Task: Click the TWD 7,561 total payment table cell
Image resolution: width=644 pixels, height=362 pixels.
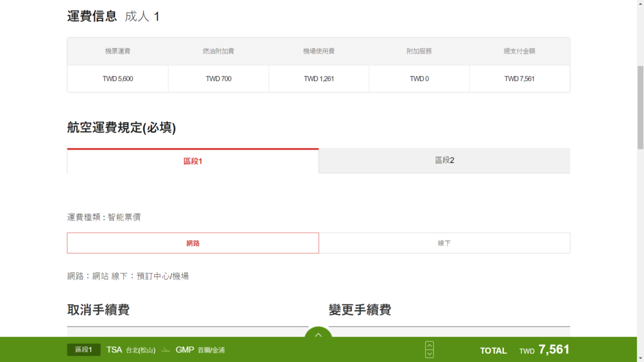Action: tap(519, 79)
